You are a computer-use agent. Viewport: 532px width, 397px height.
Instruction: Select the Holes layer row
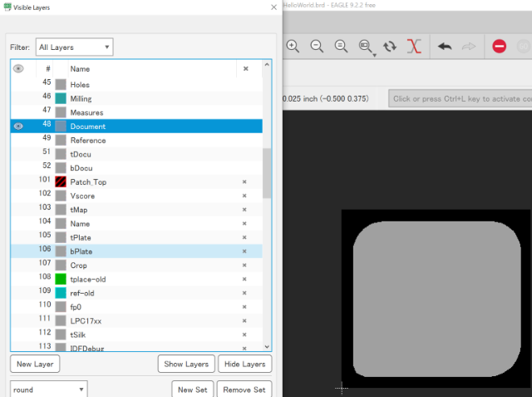136,85
